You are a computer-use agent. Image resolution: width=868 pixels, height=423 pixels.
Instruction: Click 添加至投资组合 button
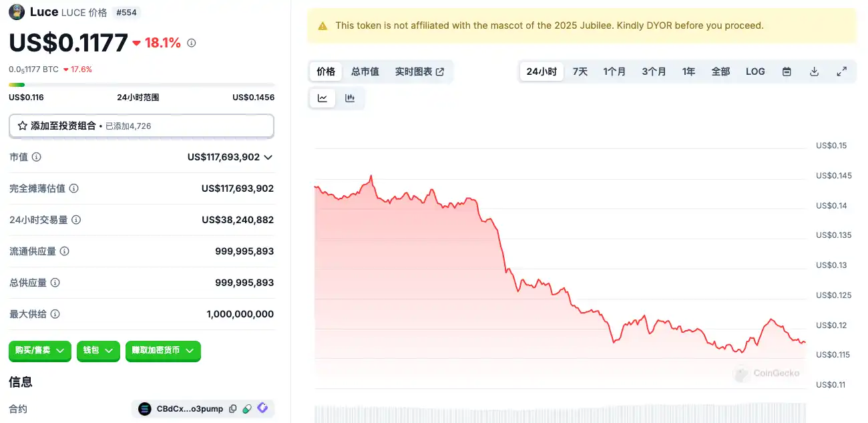[x=141, y=126]
